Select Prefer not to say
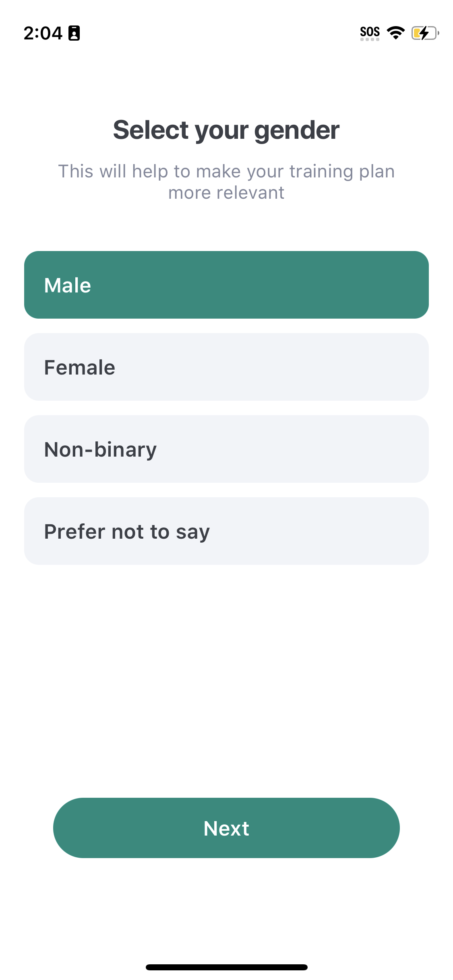 [226, 531]
